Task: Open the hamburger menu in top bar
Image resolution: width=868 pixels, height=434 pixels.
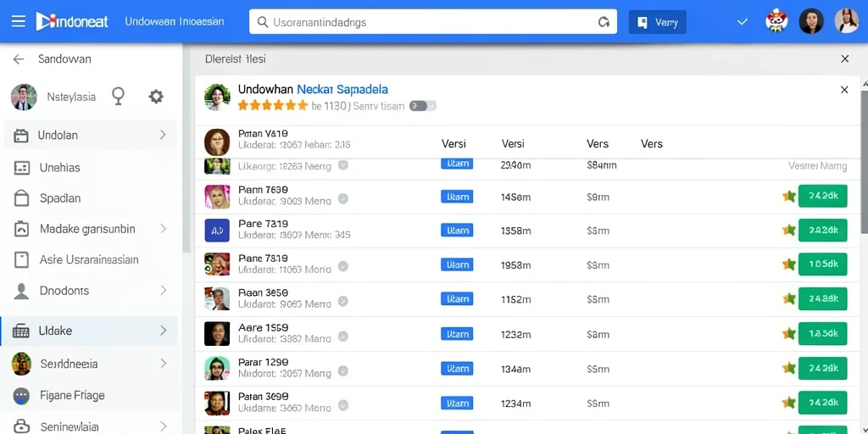Action: [19, 21]
